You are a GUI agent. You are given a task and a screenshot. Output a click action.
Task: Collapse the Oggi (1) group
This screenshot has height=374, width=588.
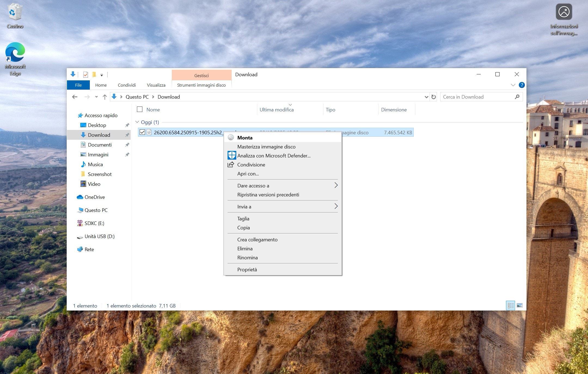(x=137, y=122)
